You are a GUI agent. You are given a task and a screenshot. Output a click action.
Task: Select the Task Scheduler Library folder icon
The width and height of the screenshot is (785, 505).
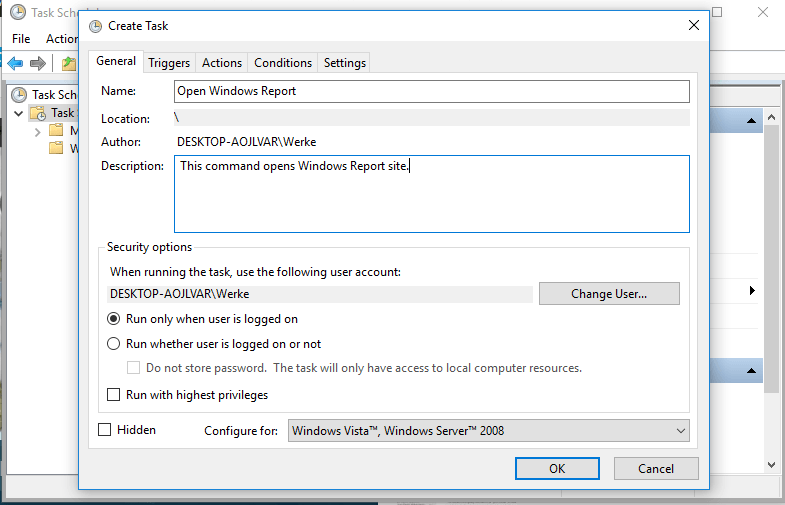[x=37, y=113]
